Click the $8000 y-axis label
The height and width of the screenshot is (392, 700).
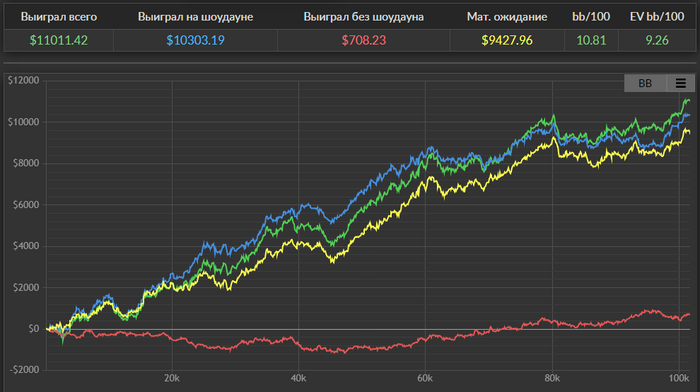[26, 163]
